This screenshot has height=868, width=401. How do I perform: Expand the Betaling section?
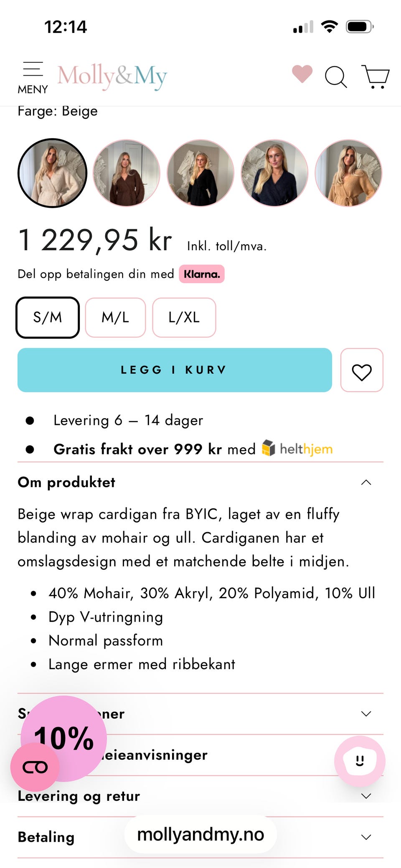pyautogui.click(x=200, y=837)
